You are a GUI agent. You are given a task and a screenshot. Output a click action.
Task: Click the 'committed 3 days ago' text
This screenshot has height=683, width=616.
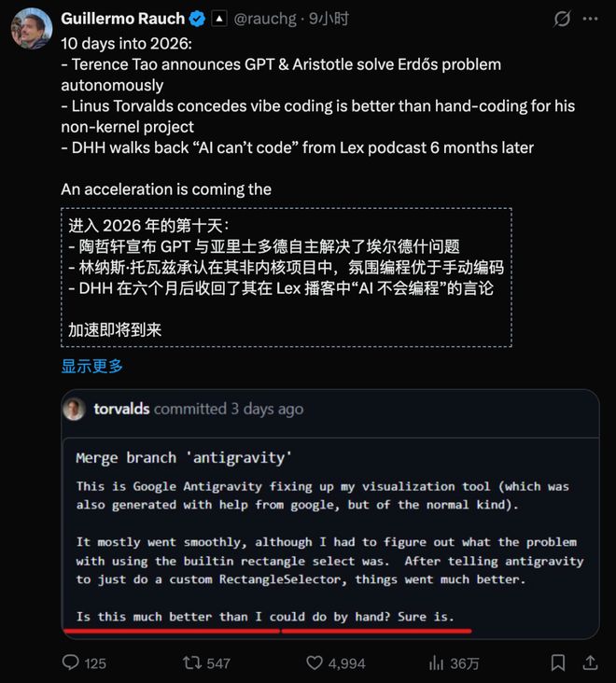tap(229, 409)
